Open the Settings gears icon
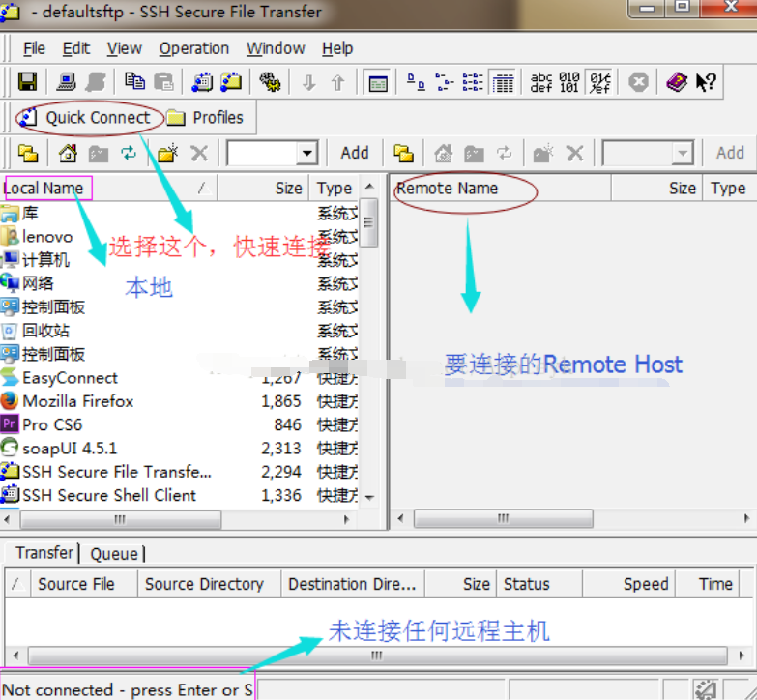 click(270, 81)
